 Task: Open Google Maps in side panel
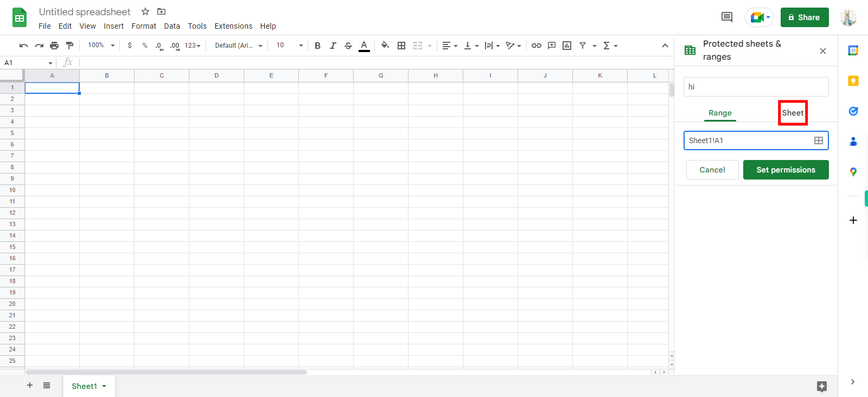point(853,172)
